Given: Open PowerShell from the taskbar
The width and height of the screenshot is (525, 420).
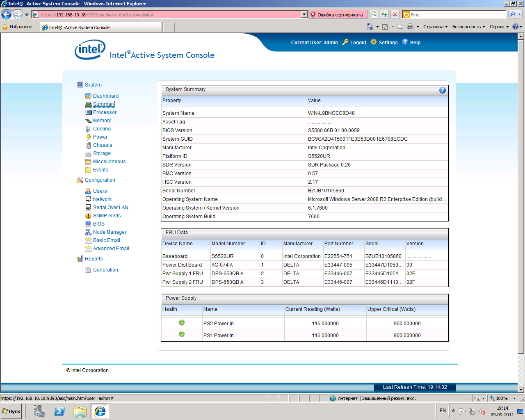Looking at the screenshot, I should 59,411.
